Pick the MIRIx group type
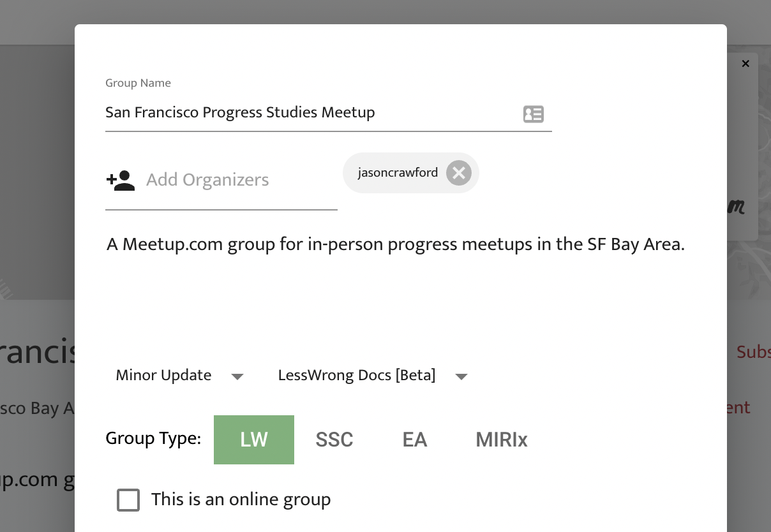The image size is (771, 532). [502, 440]
